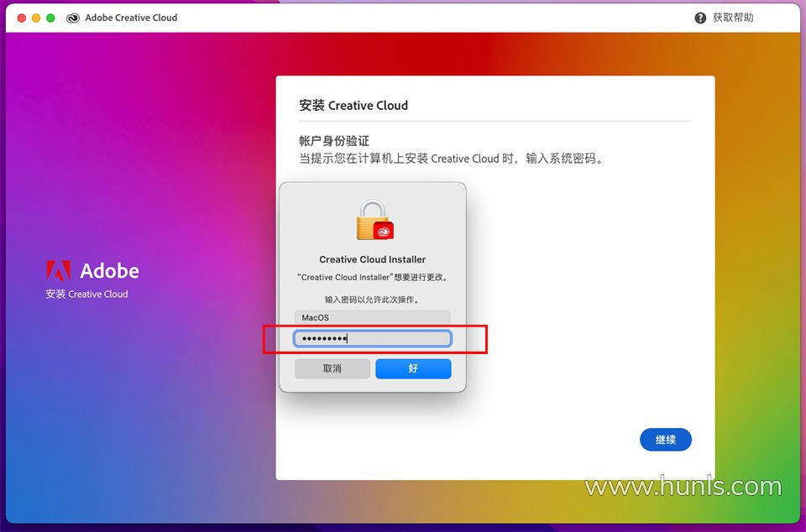
Task: Click 取消 (Cancel) in the installer dialog
Action: point(332,368)
